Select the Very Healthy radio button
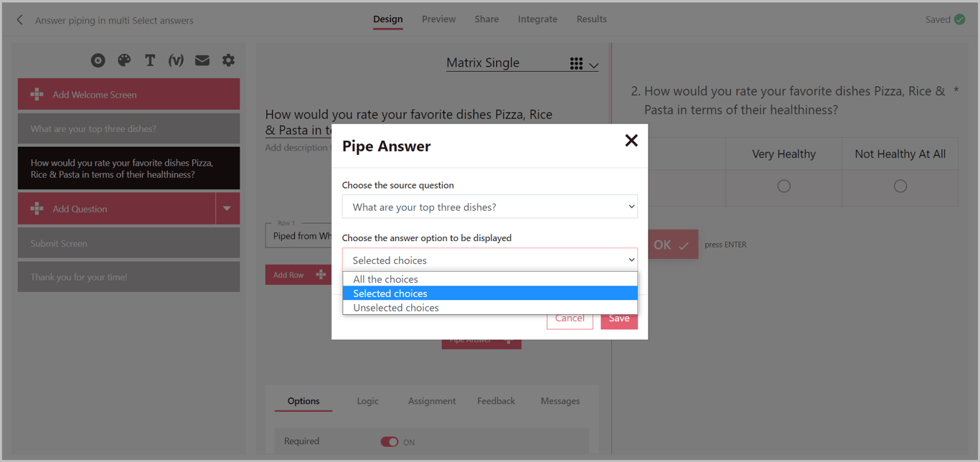Viewport: 980px width, 462px height. (783, 187)
